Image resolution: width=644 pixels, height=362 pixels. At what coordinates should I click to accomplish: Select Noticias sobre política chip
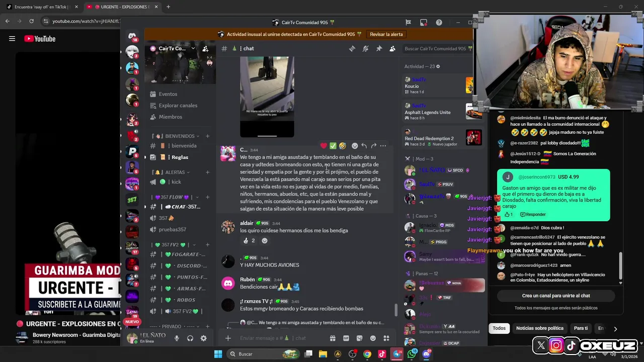click(539, 328)
